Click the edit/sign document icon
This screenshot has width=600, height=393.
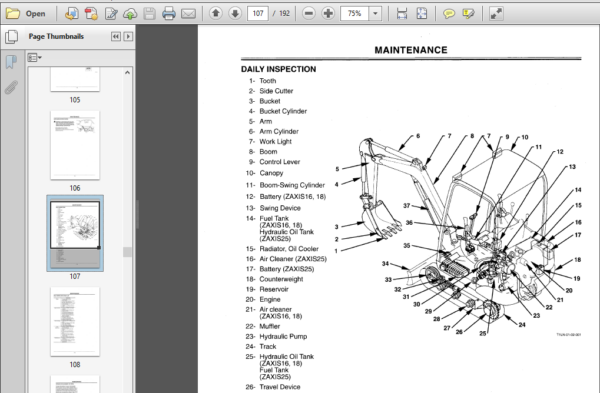111,14
